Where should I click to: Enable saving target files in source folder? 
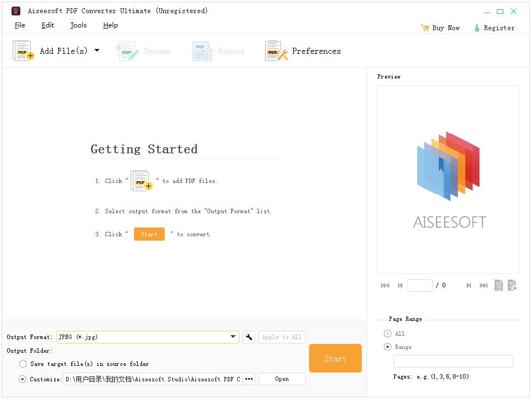[x=23, y=364]
